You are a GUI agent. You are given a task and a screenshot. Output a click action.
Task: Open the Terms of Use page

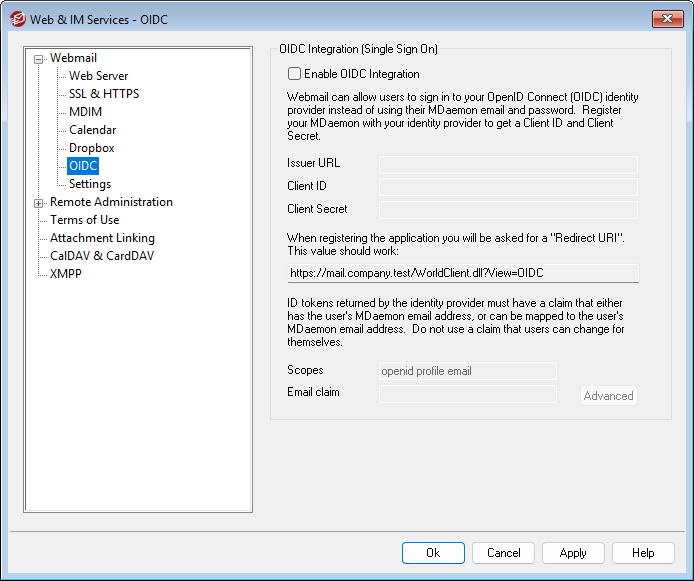tap(84, 220)
